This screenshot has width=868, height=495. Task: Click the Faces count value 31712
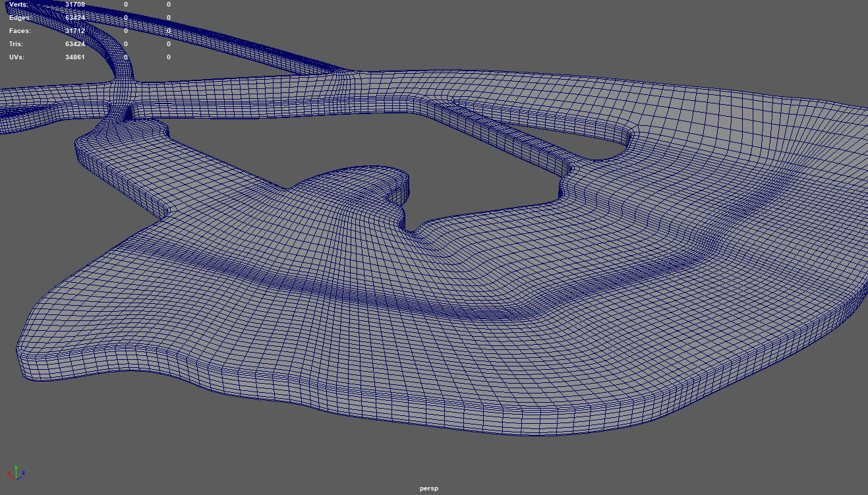pyautogui.click(x=75, y=31)
